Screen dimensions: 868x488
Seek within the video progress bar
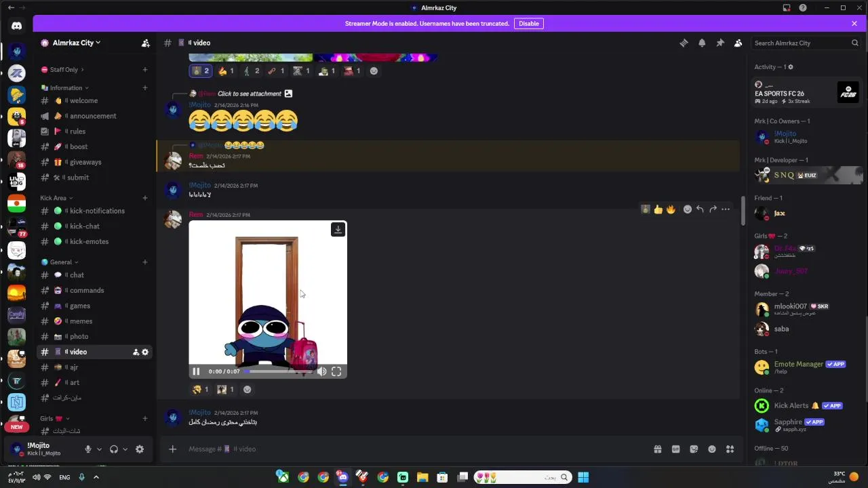[279, 371]
